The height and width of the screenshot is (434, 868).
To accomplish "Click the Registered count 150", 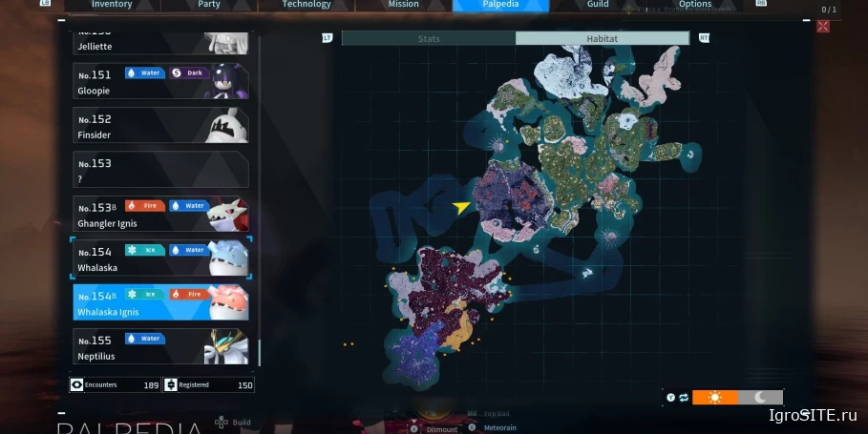I will point(245,385).
